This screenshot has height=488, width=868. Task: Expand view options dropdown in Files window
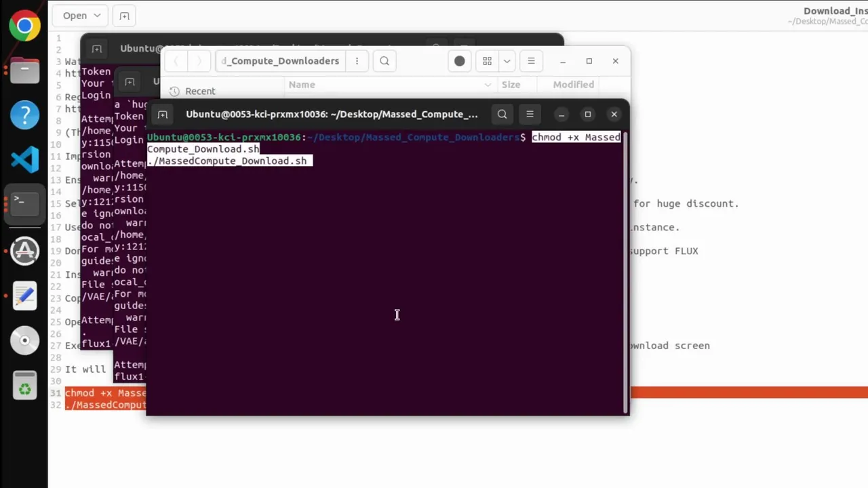pos(507,61)
